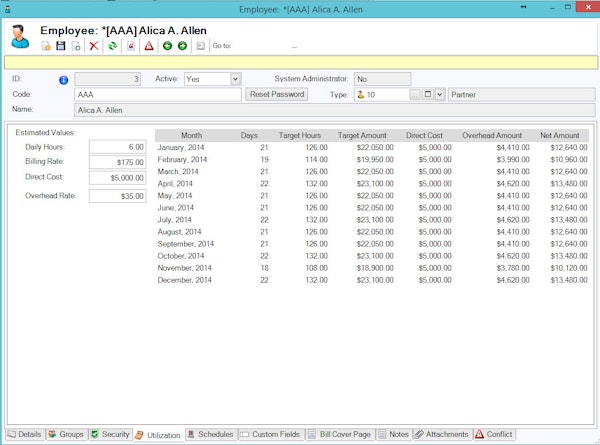Switch to the Details tab
The width and height of the screenshot is (600, 445).
(x=24, y=434)
